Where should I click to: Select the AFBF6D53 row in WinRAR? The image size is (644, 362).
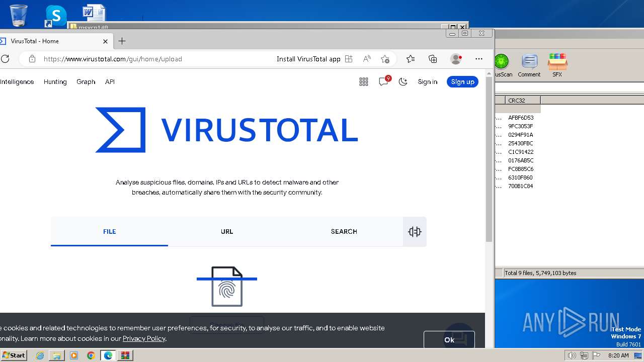[x=521, y=118]
